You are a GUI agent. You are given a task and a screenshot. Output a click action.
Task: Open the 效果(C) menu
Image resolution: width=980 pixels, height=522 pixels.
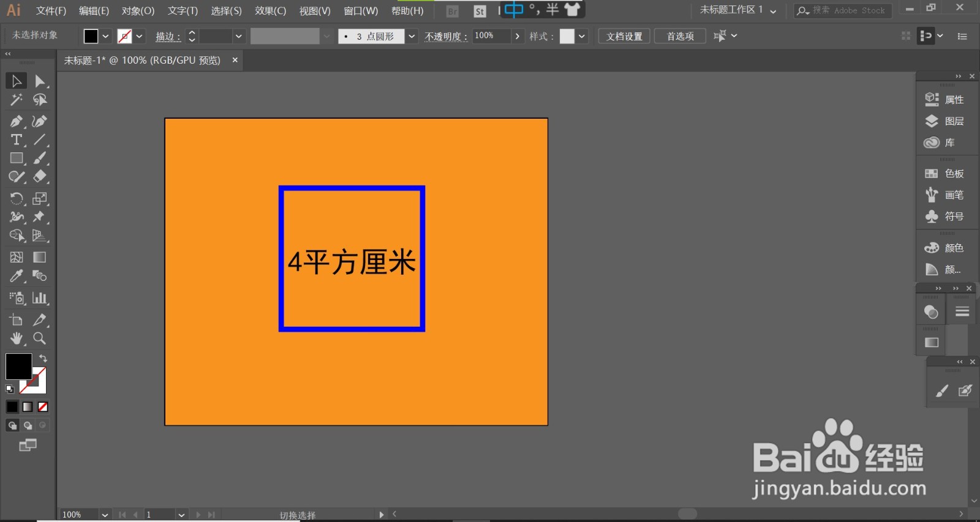pyautogui.click(x=270, y=11)
